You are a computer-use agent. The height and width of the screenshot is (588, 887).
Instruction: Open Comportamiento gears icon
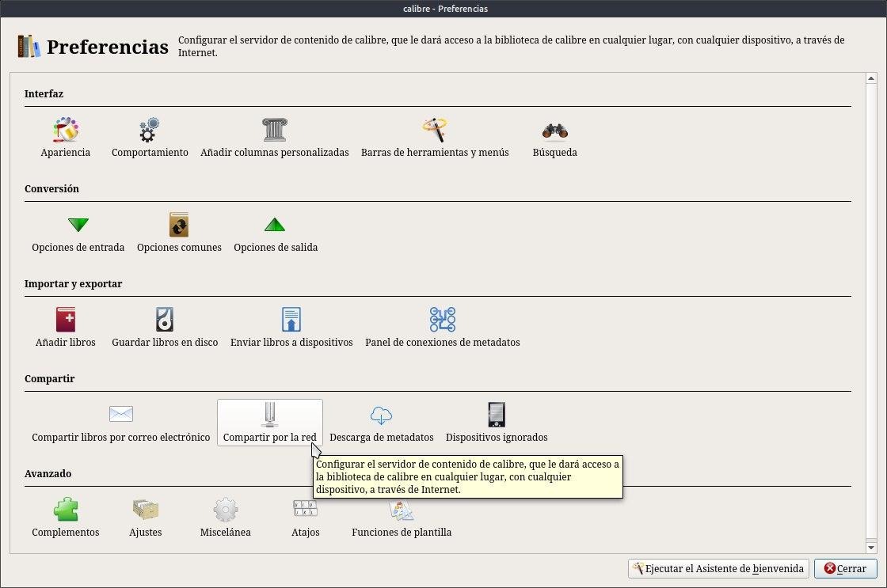(150, 130)
